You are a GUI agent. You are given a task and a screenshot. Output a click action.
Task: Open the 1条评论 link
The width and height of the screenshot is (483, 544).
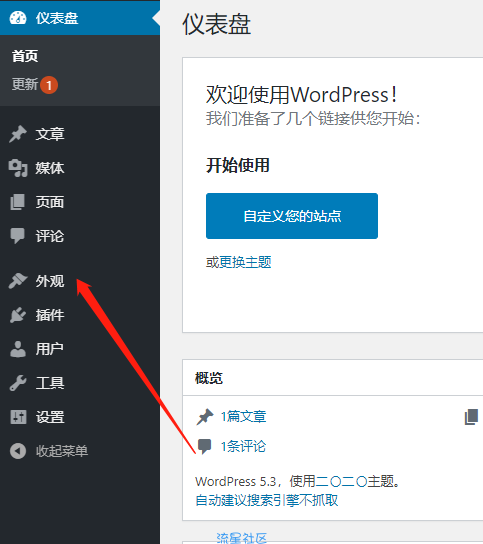244,447
